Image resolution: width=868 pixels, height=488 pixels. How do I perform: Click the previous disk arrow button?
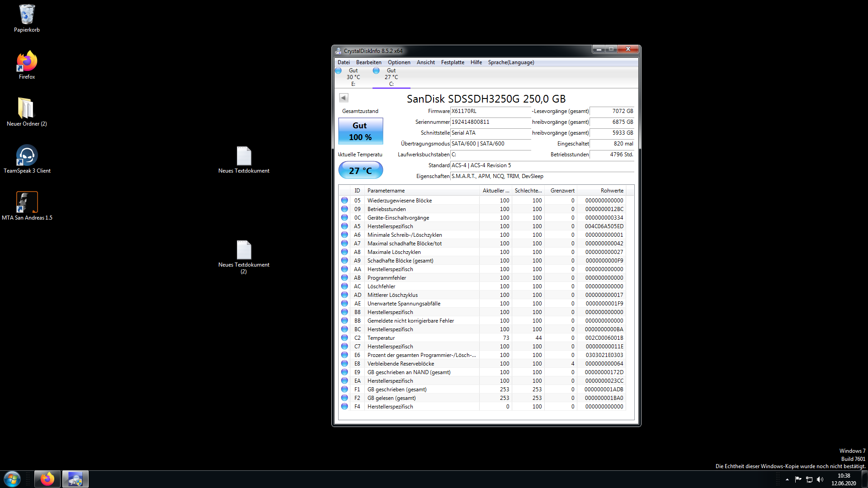344,98
